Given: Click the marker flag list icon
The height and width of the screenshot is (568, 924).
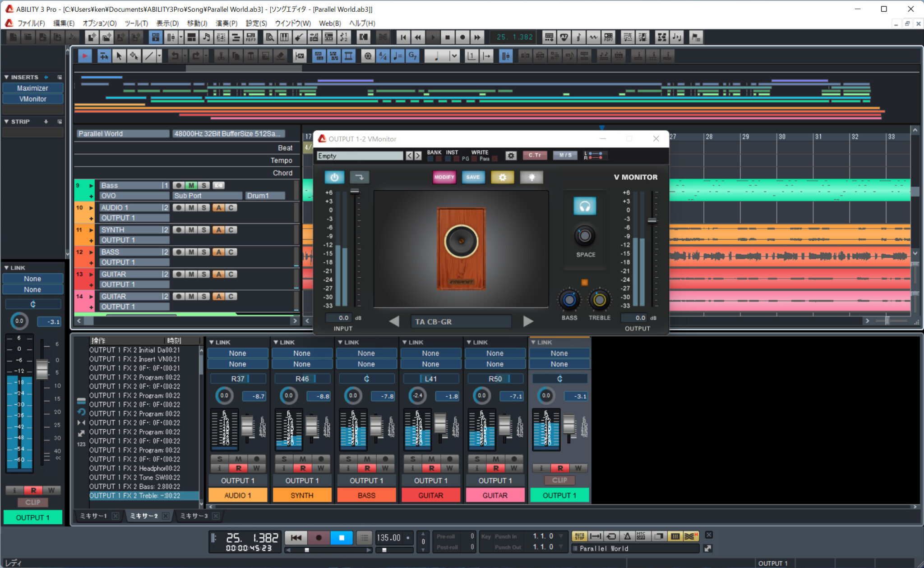Looking at the screenshot, I should tap(696, 37).
